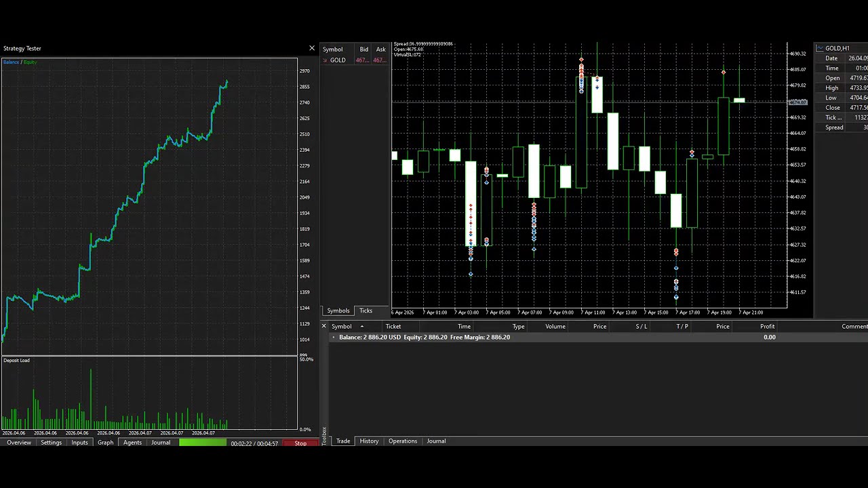Viewport: 868px width, 488px height.
Task: Click the GOLD,H1 chart icon in Data Window
Action: pyautogui.click(x=820, y=48)
